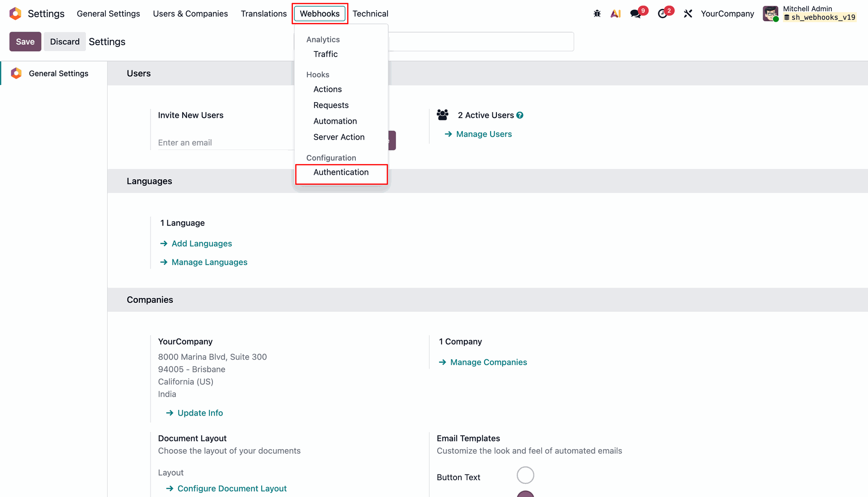Select Actions under Hooks
This screenshot has width=868, height=497.
click(x=328, y=89)
